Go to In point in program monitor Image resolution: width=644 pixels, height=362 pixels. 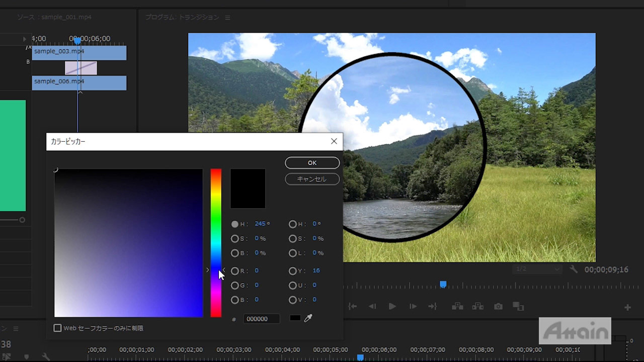[x=353, y=306]
